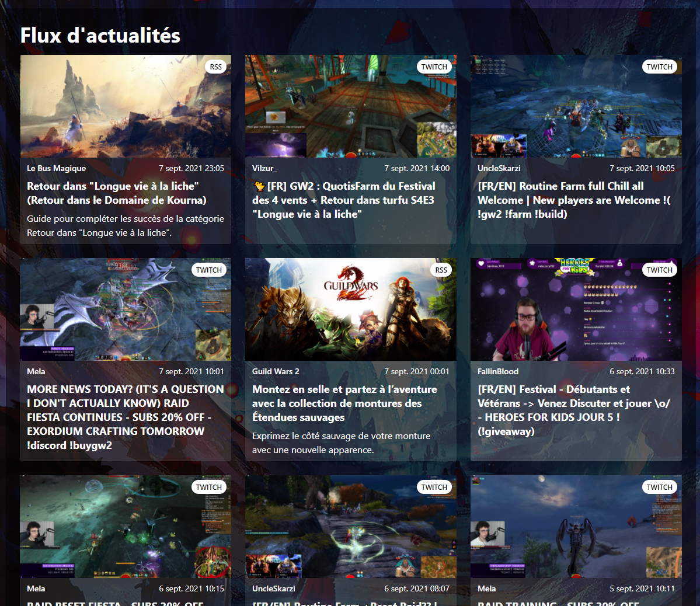The width and height of the screenshot is (700, 606).
Task: Click the RSS badge on Le Bus Magique card
Action: tap(216, 67)
